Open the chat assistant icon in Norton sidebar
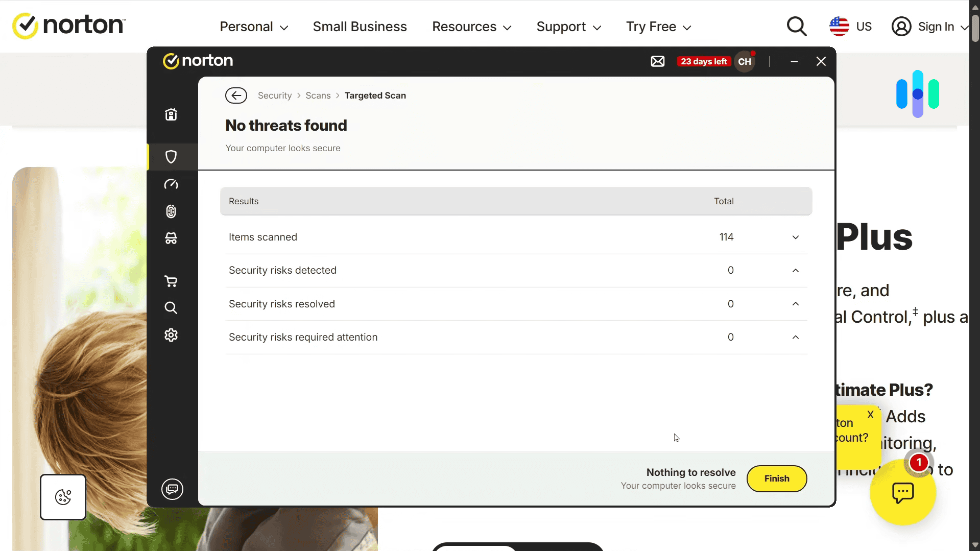 point(172,489)
